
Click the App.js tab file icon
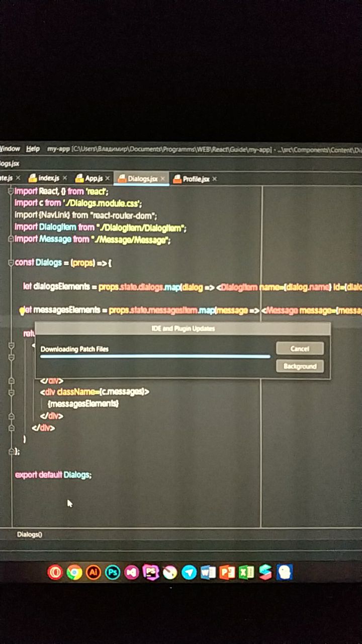pyautogui.click(x=79, y=178)
